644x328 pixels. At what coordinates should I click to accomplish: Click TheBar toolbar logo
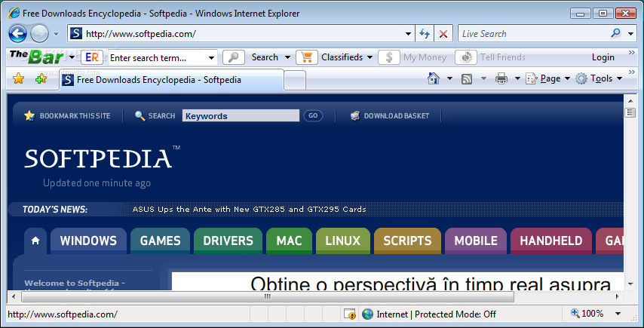[x=38, y=57]
